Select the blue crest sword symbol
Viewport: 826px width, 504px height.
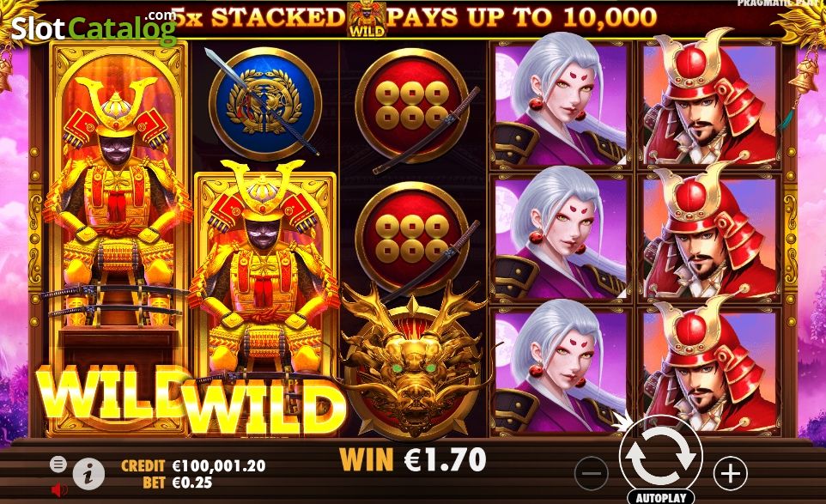click(265, 103)
